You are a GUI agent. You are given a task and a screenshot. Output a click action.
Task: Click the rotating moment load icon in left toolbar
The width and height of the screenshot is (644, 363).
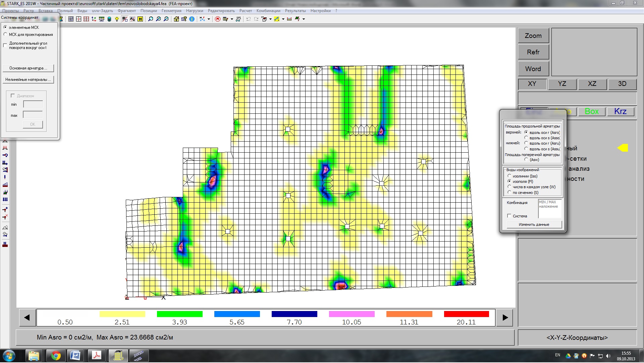tap(5, 155)
